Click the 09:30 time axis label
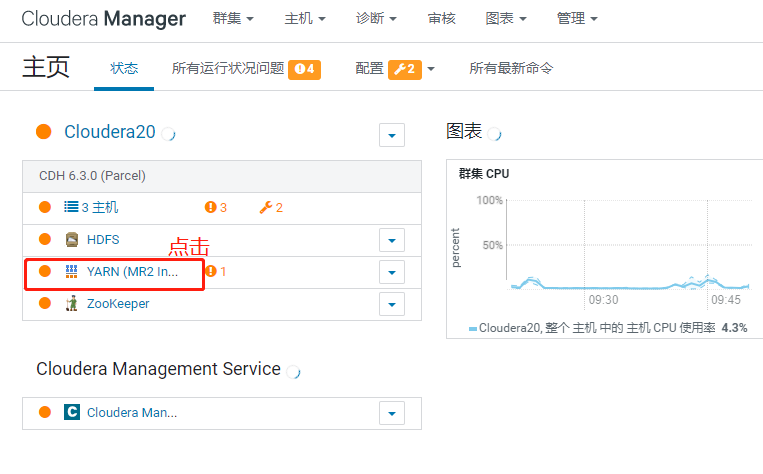Screen dimensions: 763x474 click(603, 300)
